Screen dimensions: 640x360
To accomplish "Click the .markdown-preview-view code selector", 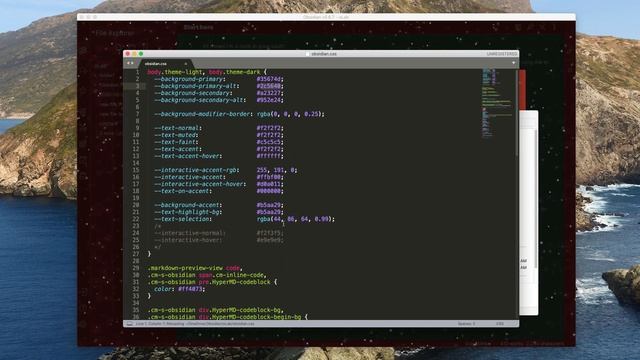I will pyautogui.click(x=195, y=268).
